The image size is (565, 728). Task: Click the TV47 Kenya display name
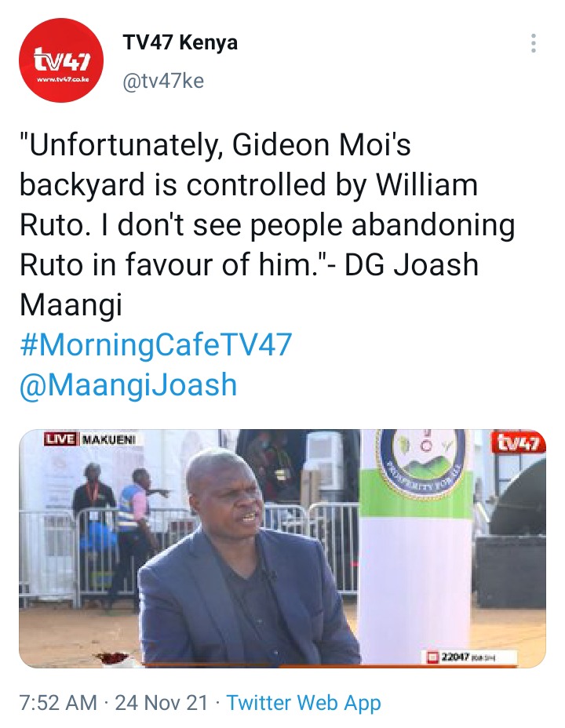click(x=180, y=42)
